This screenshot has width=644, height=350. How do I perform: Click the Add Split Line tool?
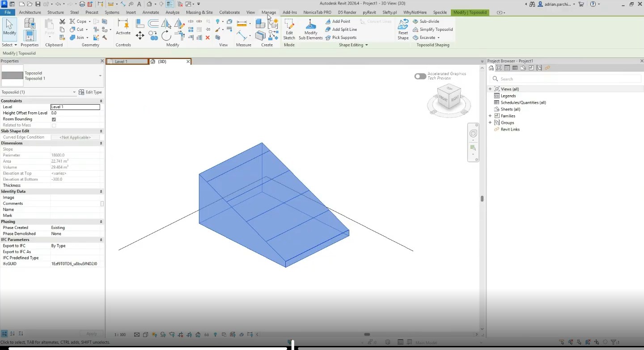pyautogui.click(x=341, y=30)
